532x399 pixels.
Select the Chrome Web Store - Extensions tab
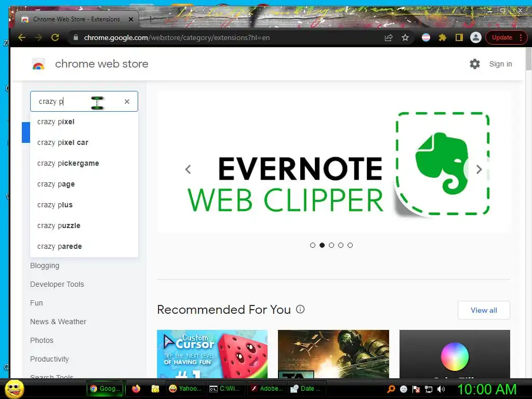(76, 19)
